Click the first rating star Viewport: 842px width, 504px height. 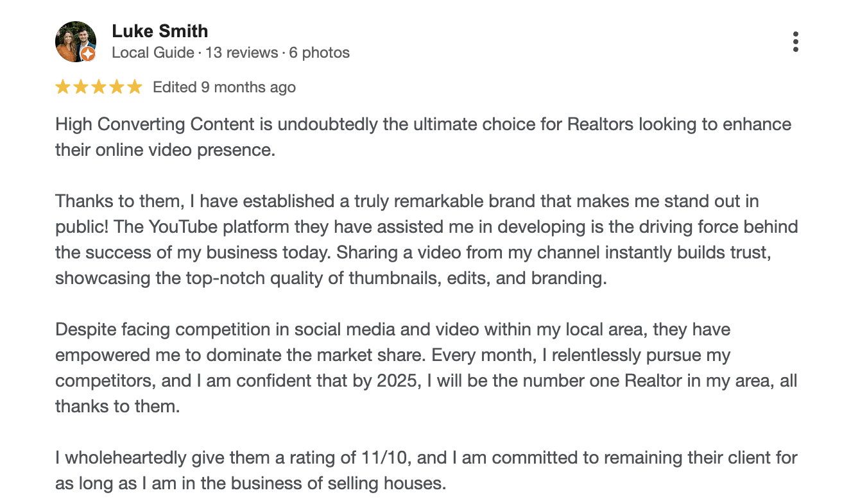63,87
